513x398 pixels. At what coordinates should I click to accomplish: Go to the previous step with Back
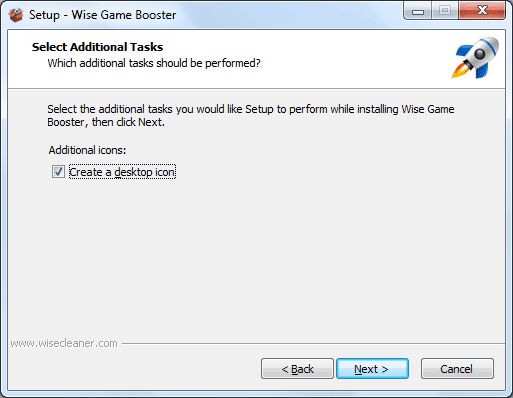point(297,369)
